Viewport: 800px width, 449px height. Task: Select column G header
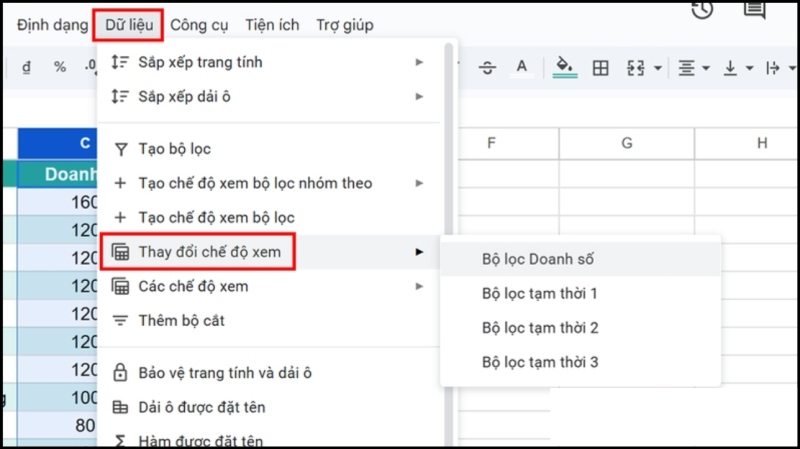coord(627,143)
